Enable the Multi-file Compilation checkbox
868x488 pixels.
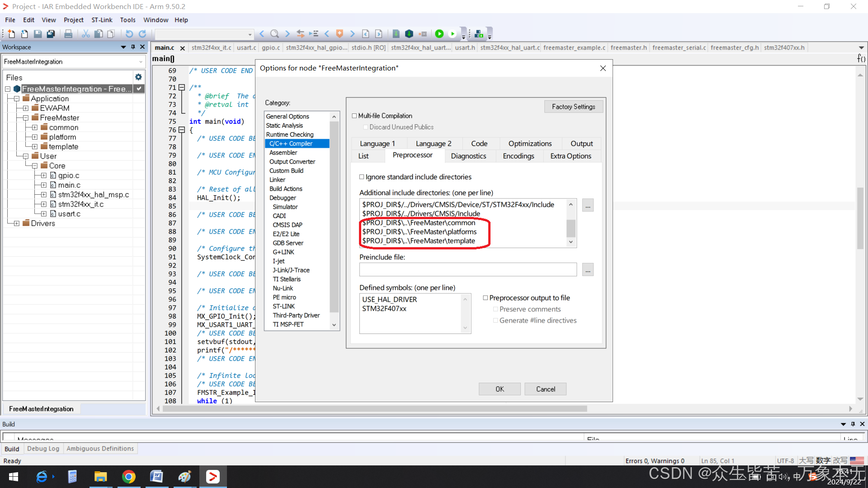coord(354,116)
